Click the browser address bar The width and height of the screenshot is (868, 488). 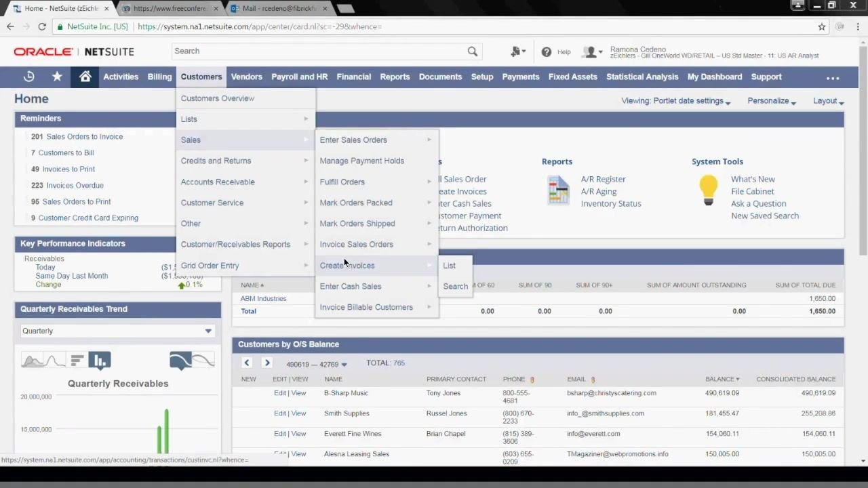coord(434,26)
